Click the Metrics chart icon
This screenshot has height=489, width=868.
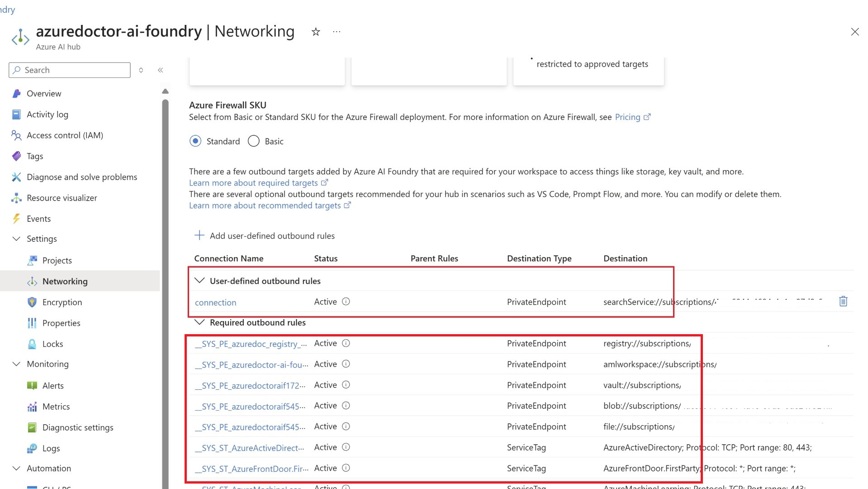click(x=32, y=407)
